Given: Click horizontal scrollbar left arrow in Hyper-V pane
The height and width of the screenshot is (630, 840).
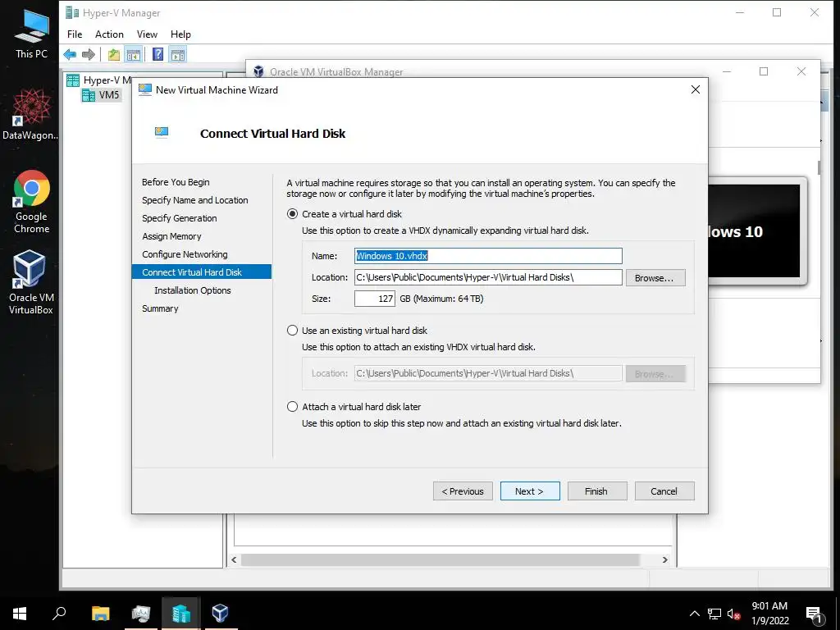Looking at the screenshot, I should click(234, 559).
